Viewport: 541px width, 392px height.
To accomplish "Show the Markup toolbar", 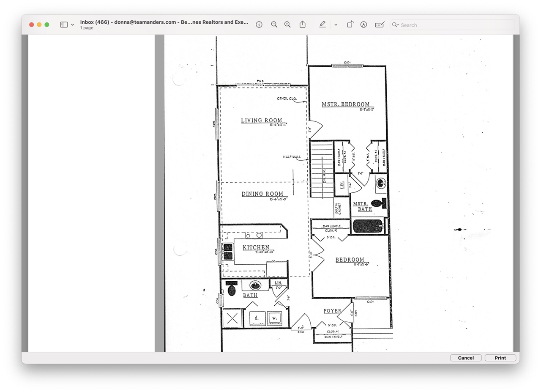I will point(363,25).
